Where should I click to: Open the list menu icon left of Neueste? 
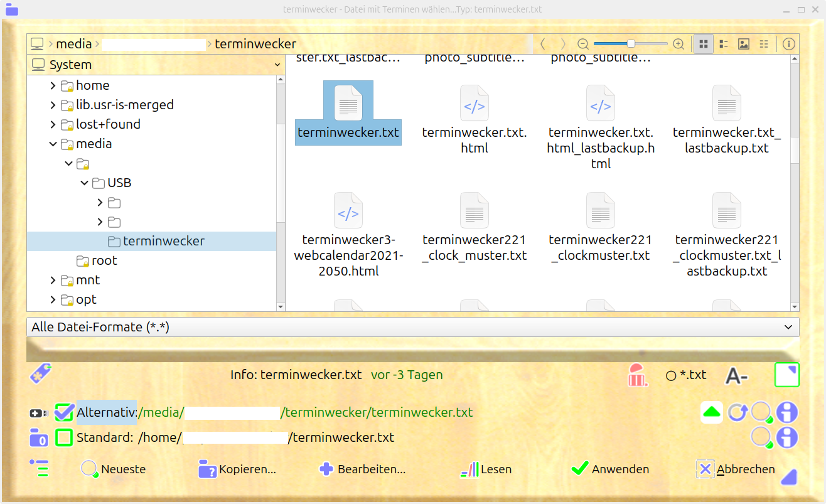pyautogui.click(x=39, y=468)
